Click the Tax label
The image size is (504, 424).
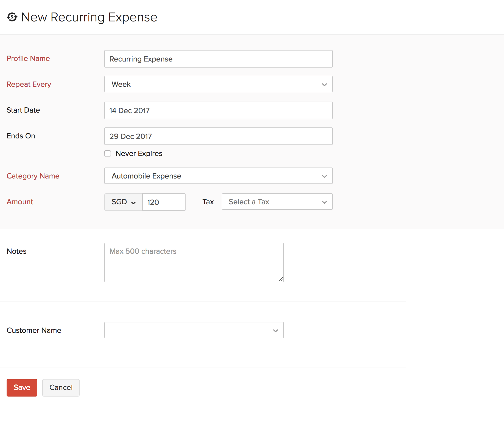(208, 202)
